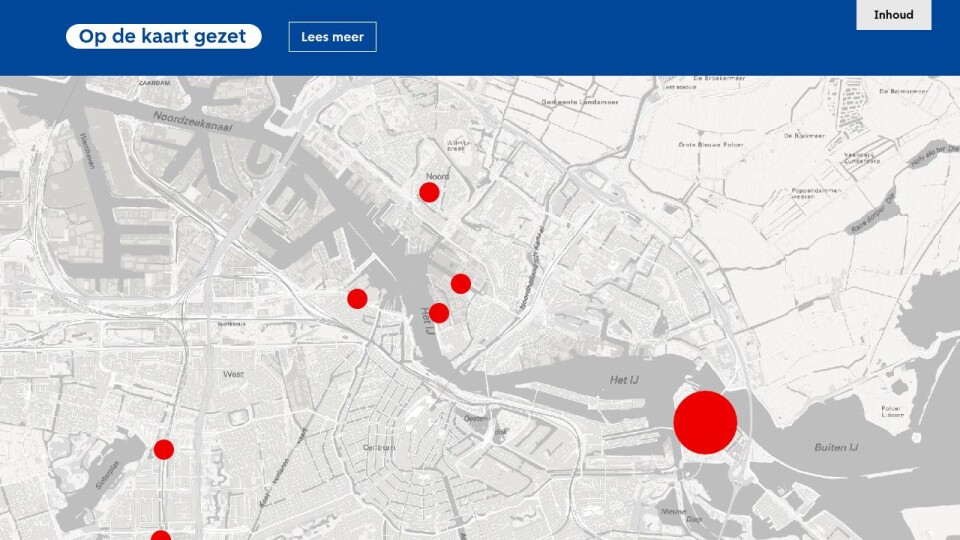Click the West district label
Viewport: 960px width, 540px height.
tap(234, 374)
